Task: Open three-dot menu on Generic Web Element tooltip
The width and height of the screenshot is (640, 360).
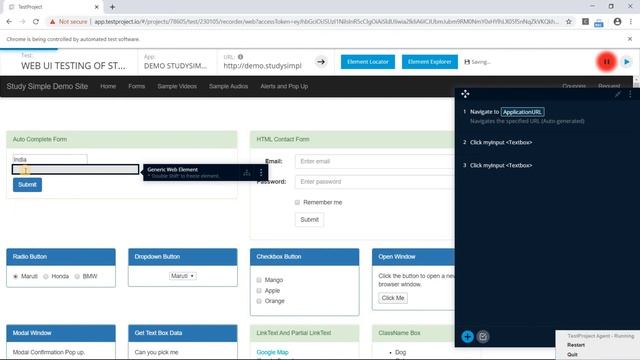Action: (x=261, y=173)
